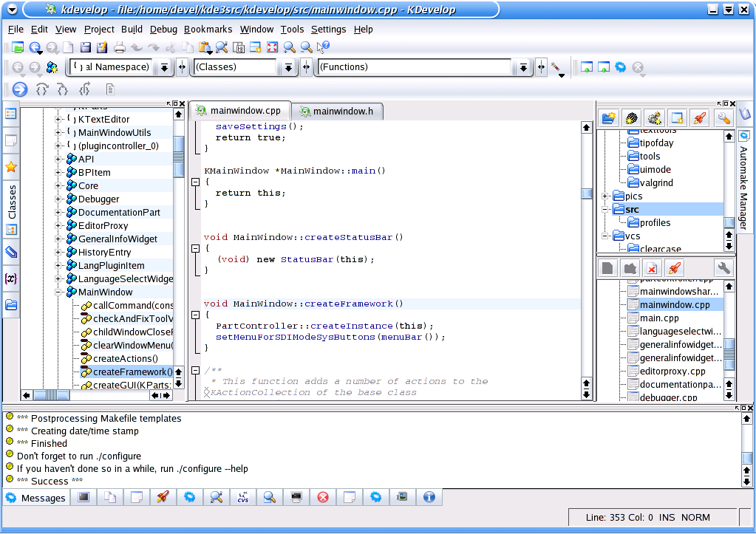Click the blue gear build icon in top toolbar
Viewport: 756px width, 534px height.
coord(621,66)
